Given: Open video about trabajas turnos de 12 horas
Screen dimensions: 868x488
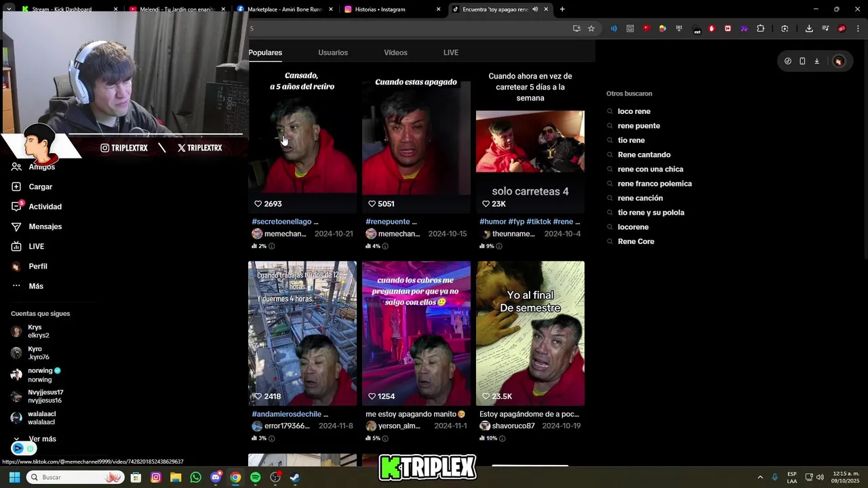Looking at the screenshot, I should tap(302, 333).
